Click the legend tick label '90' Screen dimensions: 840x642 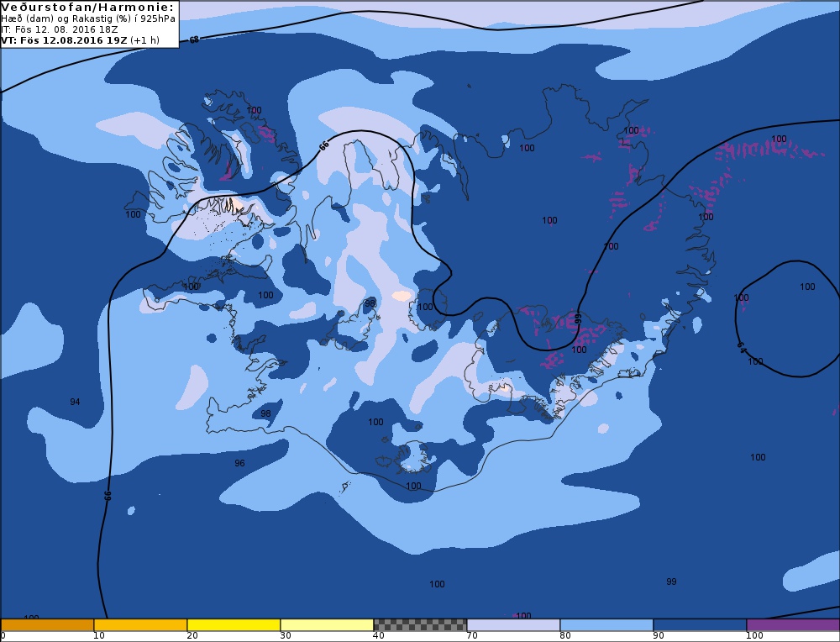(x=658, y=636)
